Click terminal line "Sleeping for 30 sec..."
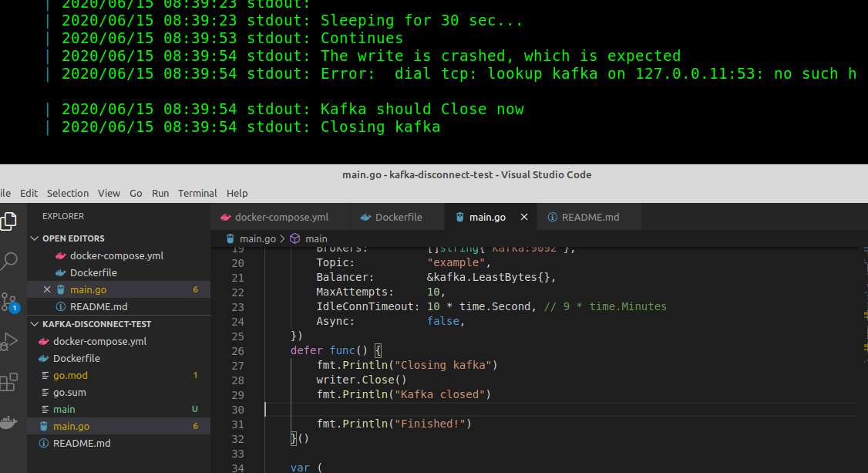 click(421, 21)
